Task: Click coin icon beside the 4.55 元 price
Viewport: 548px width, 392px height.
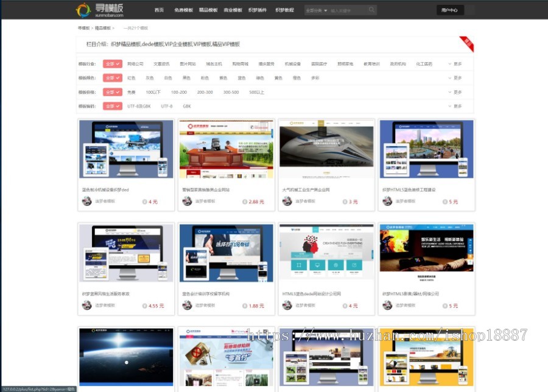Action: pyautogui.click(x=144, y=306)
